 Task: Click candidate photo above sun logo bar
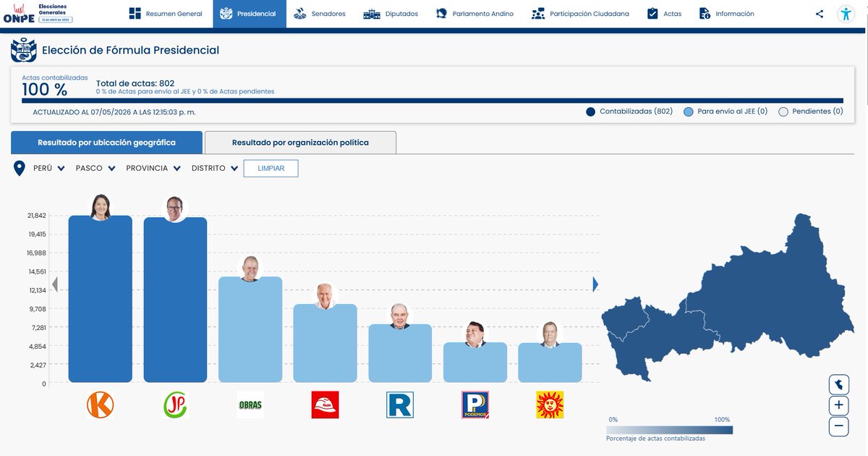pos(550,334)
